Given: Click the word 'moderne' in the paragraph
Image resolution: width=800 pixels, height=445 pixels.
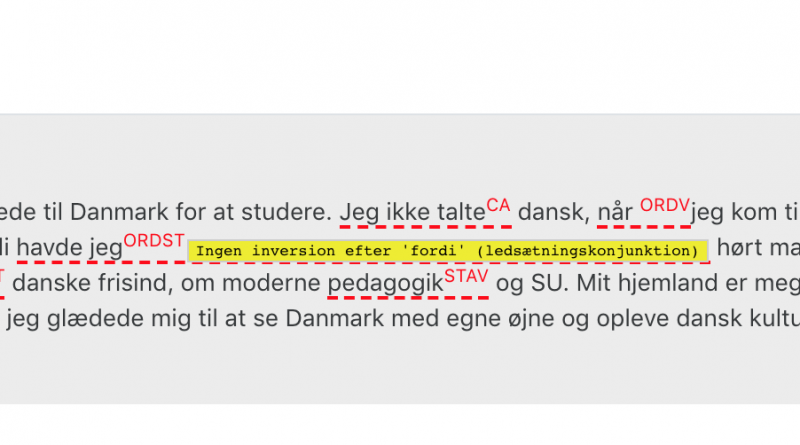Looking at the screenshot, I should 269,284.
